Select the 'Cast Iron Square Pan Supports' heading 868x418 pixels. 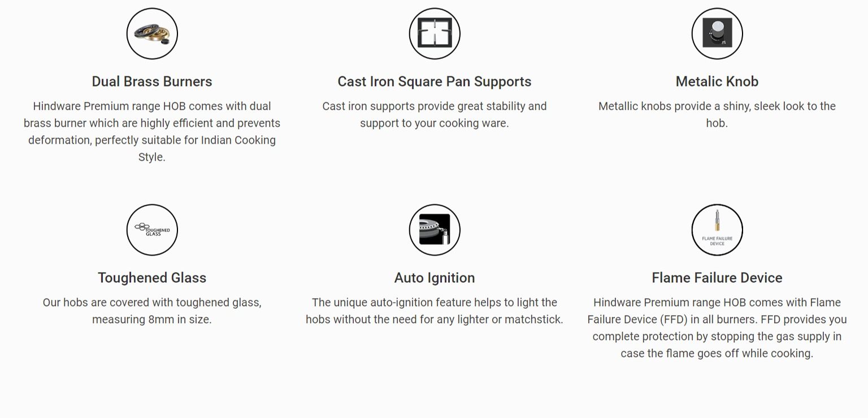(x=435, y=81)
